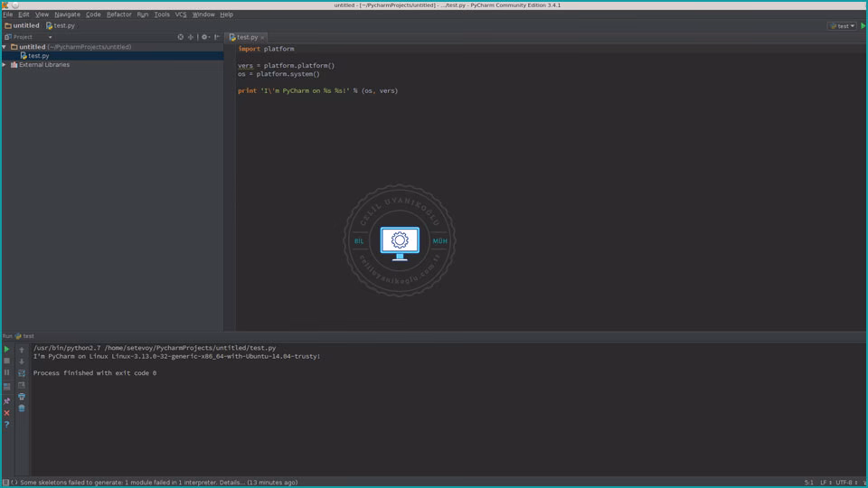The height and width of the screenshot is (488, 868).
Task: Click test.py breadcrumb in navigation bar
Action: pos(61,25)
